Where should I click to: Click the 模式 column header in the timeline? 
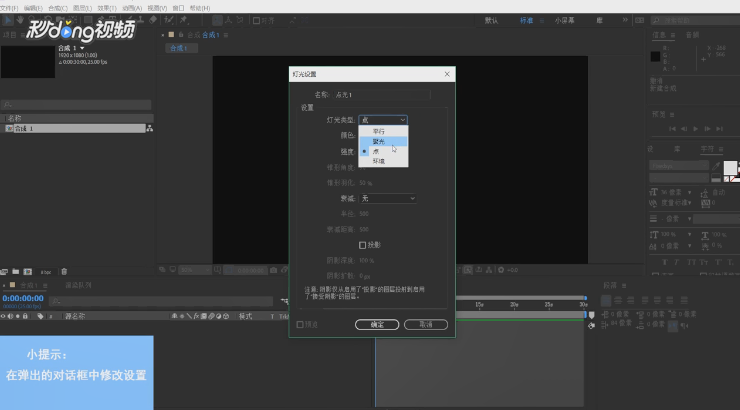(x=245, y=316)
